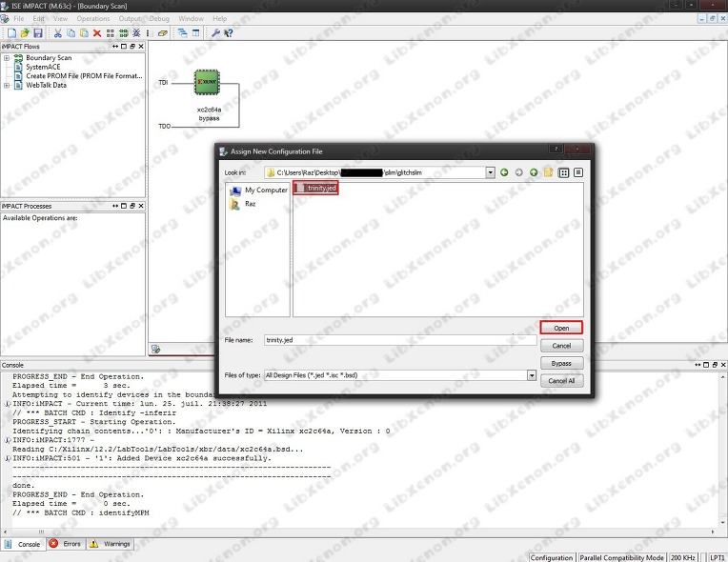Click the Cut scissors icon
This screenshot has height=562, width=728.
(57, 33)
